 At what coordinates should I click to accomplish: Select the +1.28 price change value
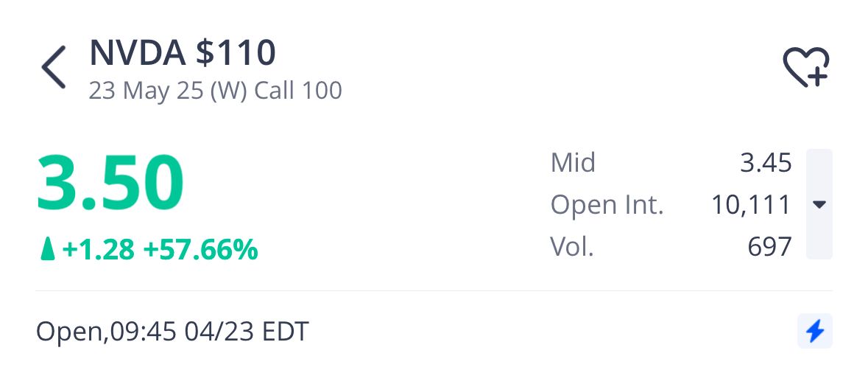[x=99, y=249]
